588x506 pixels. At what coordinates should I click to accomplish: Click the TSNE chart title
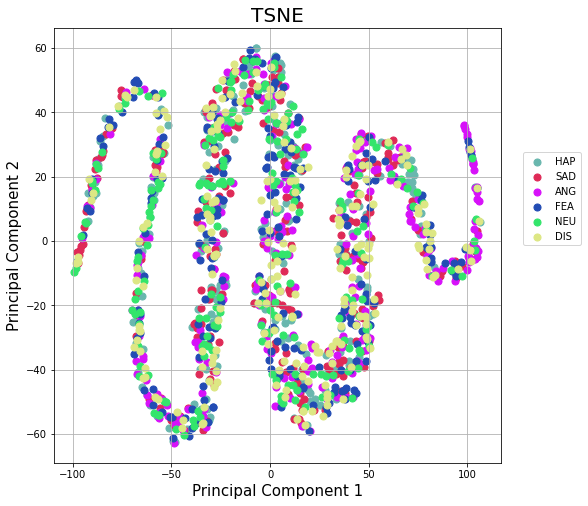277,16
